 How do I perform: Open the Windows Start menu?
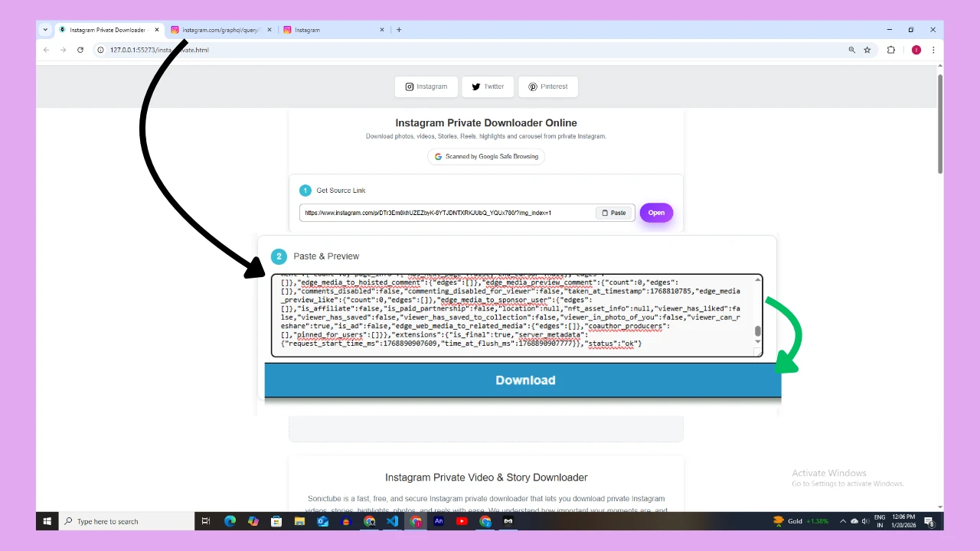pos(47,521)
